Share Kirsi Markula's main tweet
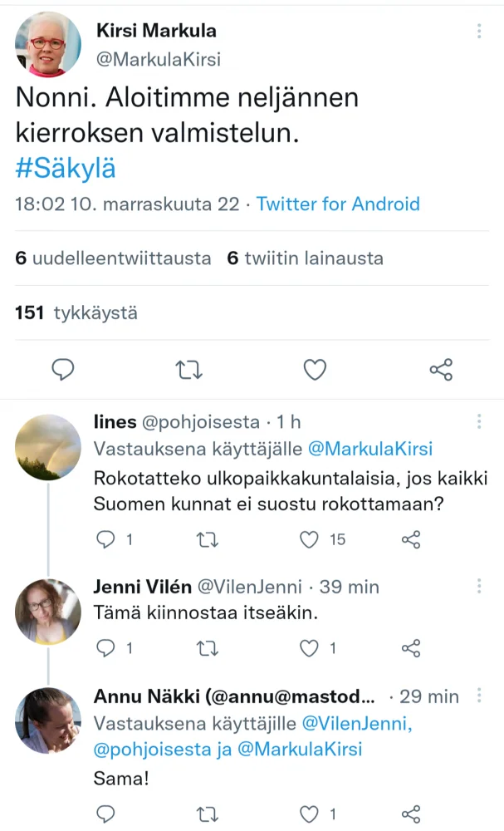 pyautogui.click(x=440, y=370)
